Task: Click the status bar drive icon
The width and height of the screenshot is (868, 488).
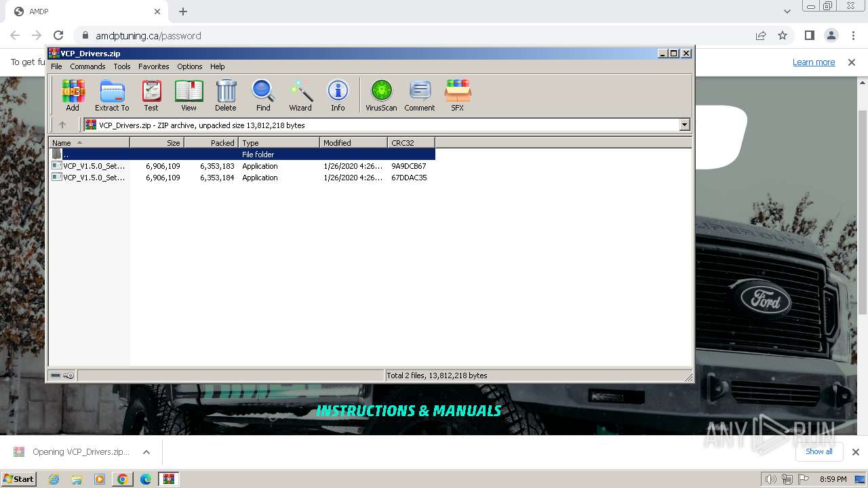Action: click(x=56, y=375)
